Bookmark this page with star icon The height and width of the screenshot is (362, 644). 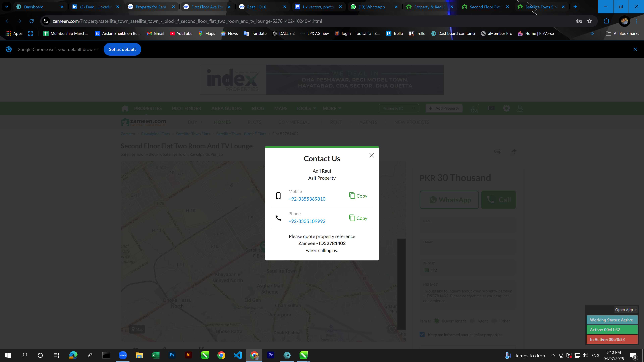pyautogui.click(x=589, y=21)
